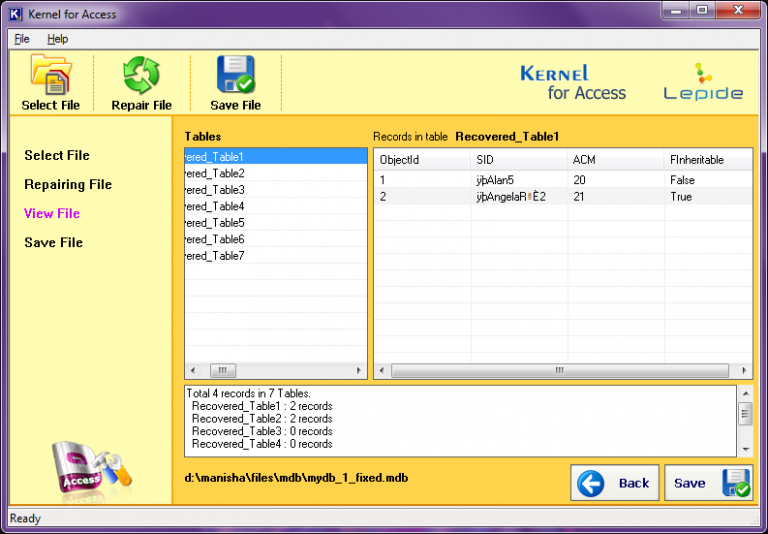Screen dimensions: 768x534
Task: Select Recovered_Table1 in Tables list
Action: pos(276,157)
